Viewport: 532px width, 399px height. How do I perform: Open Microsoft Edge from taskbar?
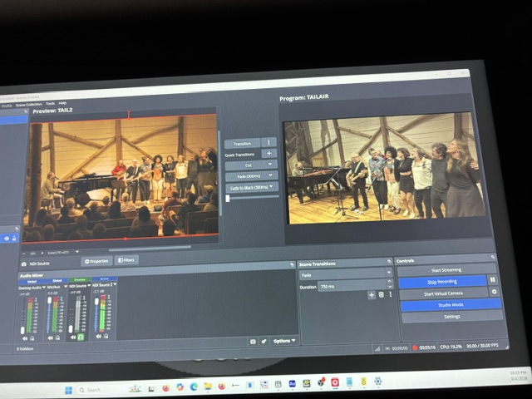(x=194, y=387)
